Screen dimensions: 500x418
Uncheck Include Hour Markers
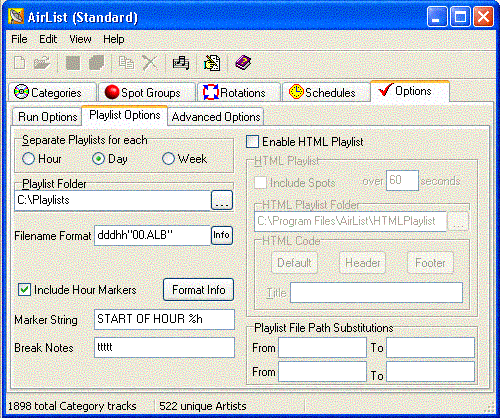(x=24, y=290)
